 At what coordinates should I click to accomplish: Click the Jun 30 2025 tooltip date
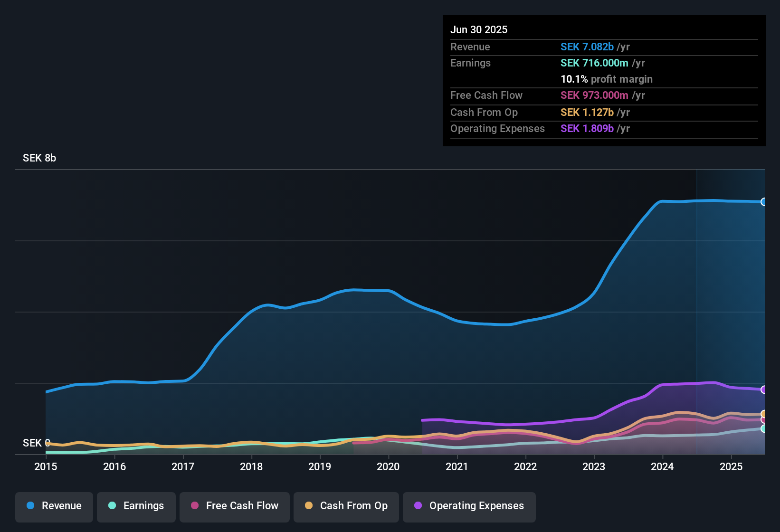click(x=479, y=29)
